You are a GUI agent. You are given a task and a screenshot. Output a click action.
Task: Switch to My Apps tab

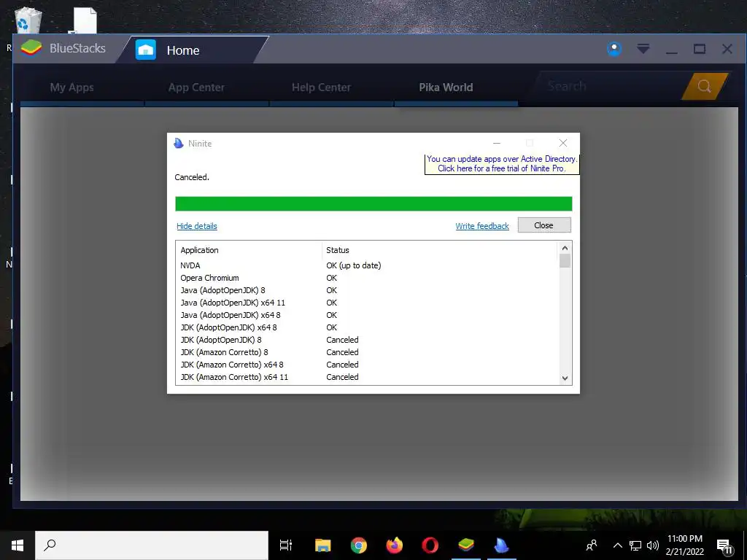coord(72,87)
